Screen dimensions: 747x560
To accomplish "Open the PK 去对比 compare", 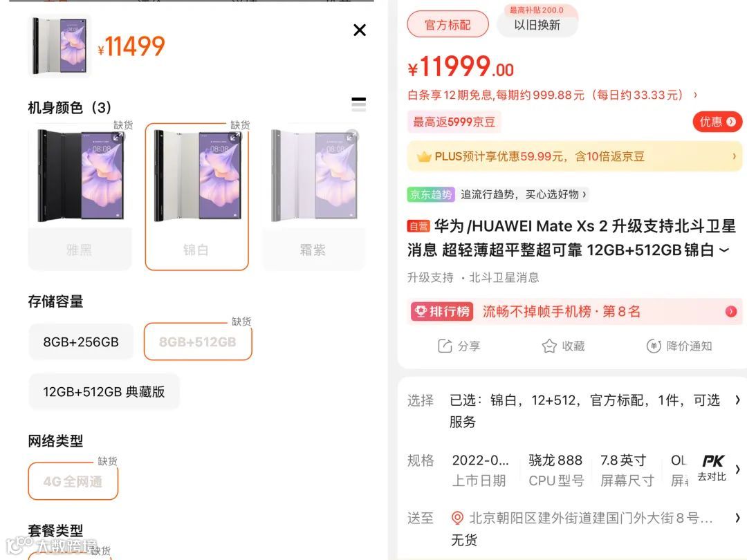I will pos(712,467).
